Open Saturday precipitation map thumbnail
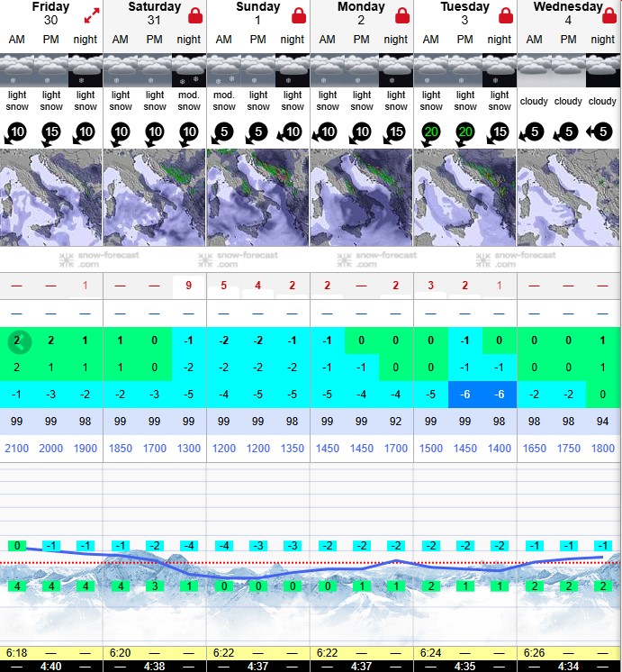The image size is (622, 672). (x=155, y=197)
